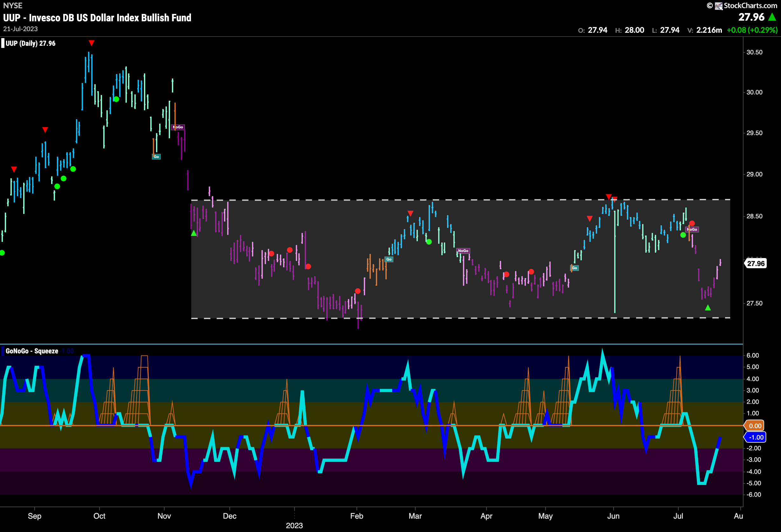Screen dimensions: 781x532
Task: Click the upper dashed resistance line of the range
Action: pos(460,200)
